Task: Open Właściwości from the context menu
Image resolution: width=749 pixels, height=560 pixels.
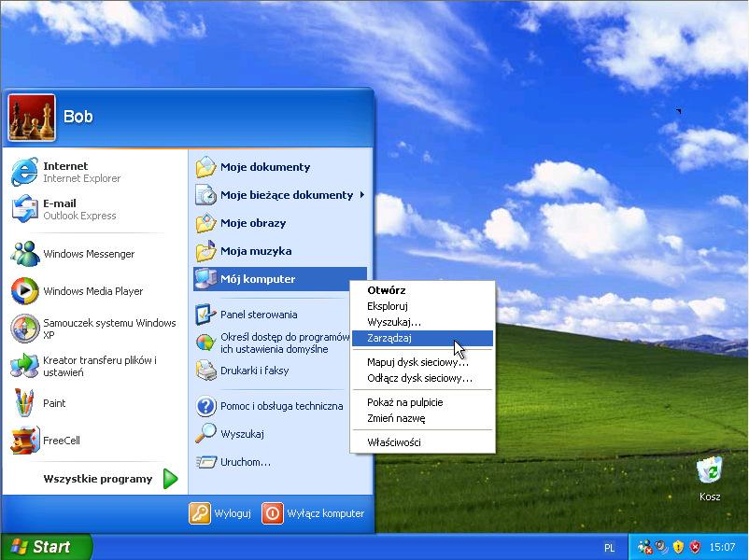Action: (423, 442)
